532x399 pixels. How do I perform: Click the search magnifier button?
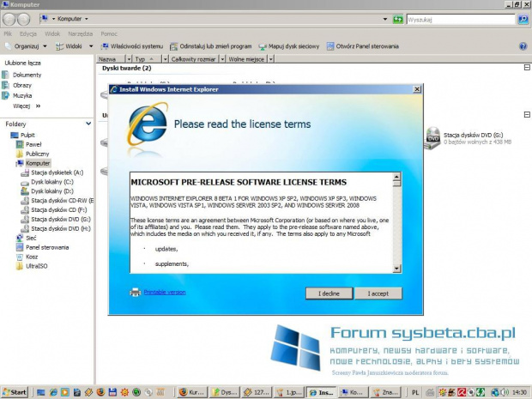coord(523,20)
